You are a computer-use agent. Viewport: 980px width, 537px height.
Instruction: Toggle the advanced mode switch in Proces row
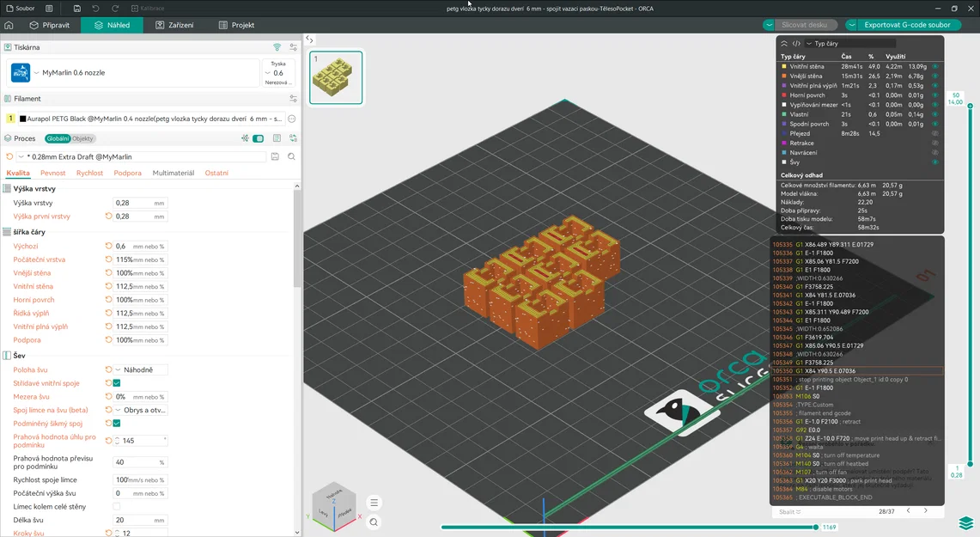pos(259,138)
